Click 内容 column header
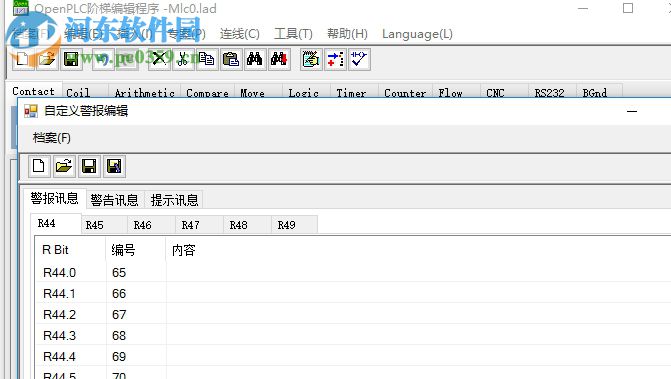 [x=419, y=250]
